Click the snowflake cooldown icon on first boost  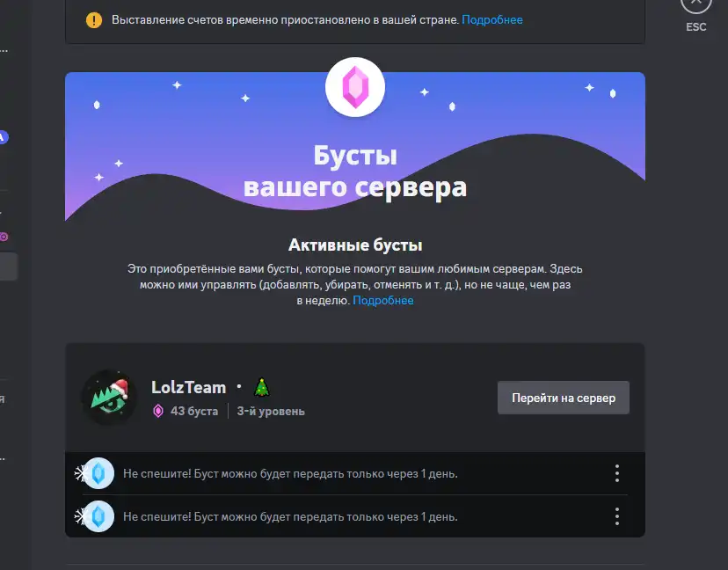[x=81, y=473]
